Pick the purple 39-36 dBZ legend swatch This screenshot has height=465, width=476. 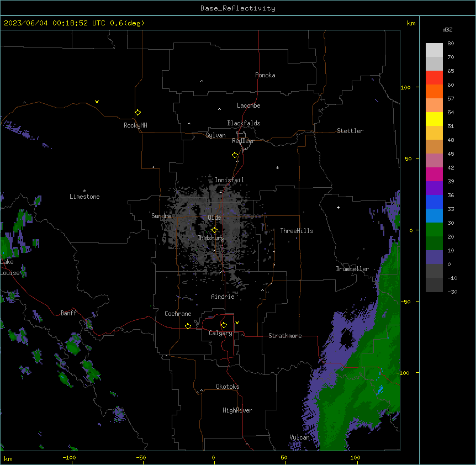point(434,188)
